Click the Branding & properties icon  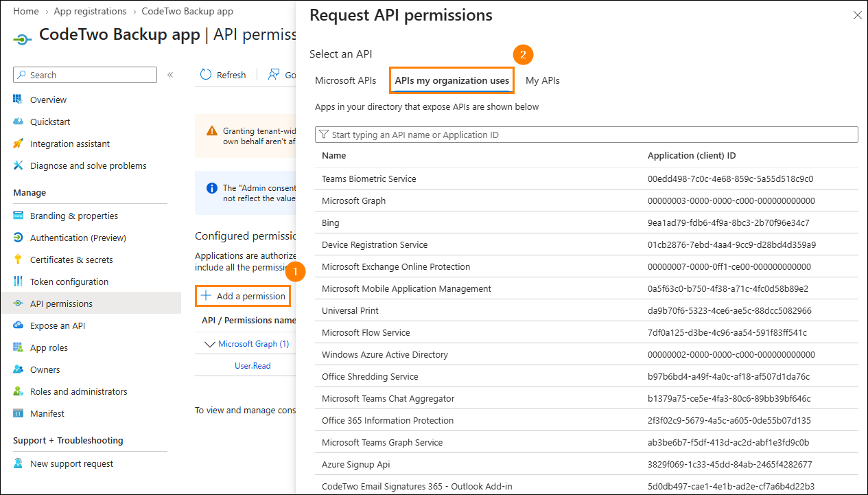(x=18, y=216)
